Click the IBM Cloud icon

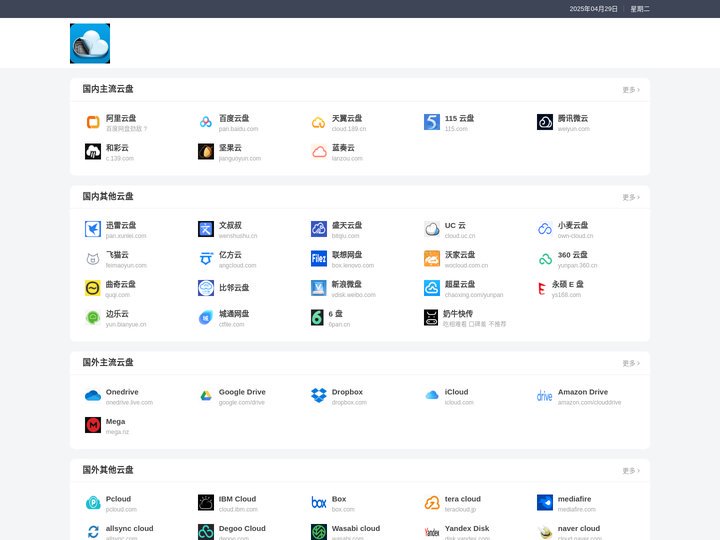(x=206, y=503)
